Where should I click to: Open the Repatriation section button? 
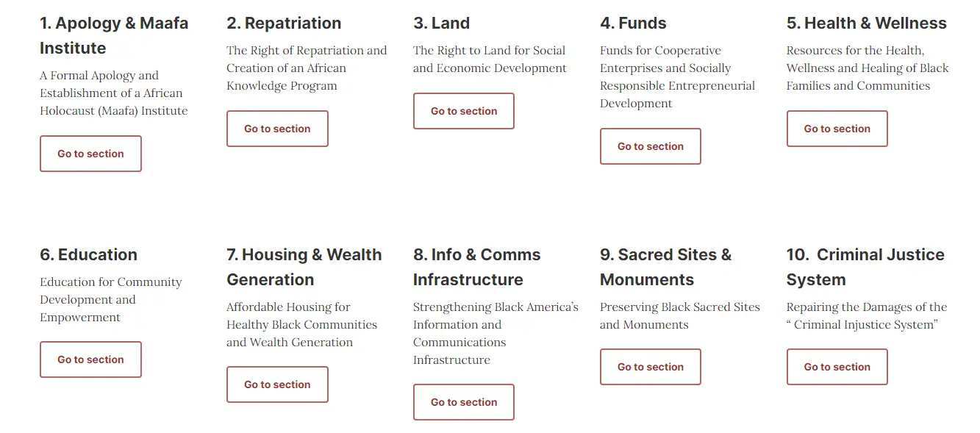pos(277,129)
